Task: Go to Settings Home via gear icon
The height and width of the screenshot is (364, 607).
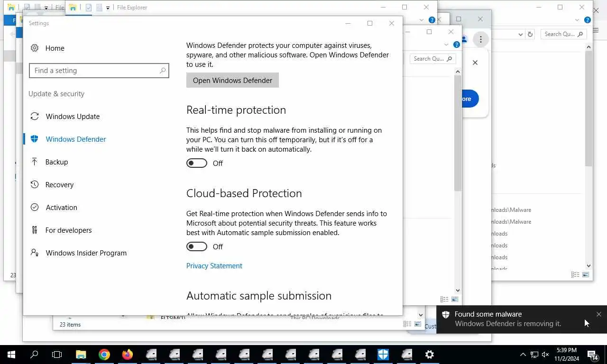Action: click(x=35, y=48)
